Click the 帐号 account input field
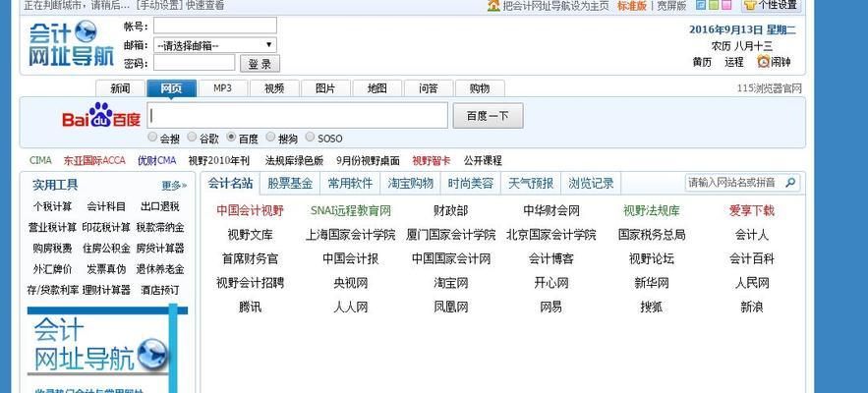The width and height of the screenshot is (868, 393). click(214, 26)
